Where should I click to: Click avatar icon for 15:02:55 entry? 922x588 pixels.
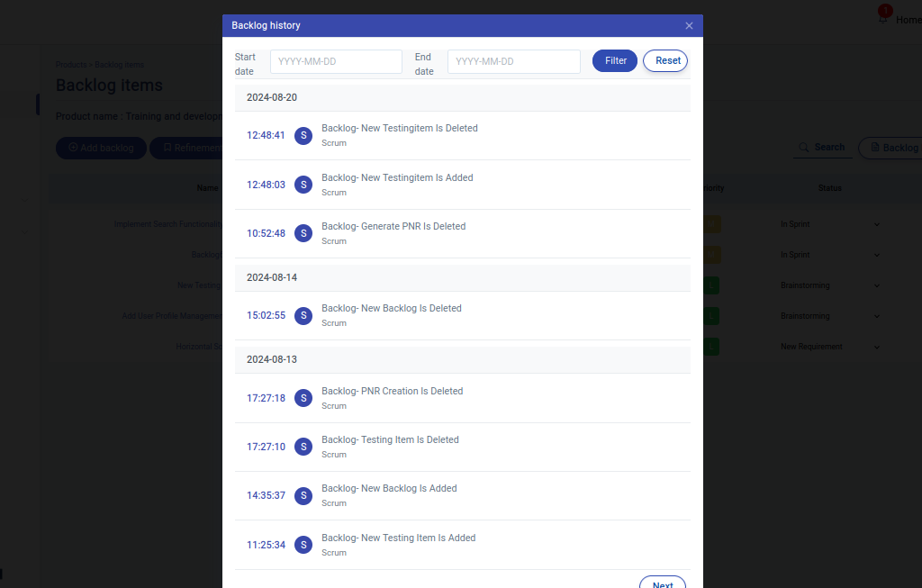point(303,316)
